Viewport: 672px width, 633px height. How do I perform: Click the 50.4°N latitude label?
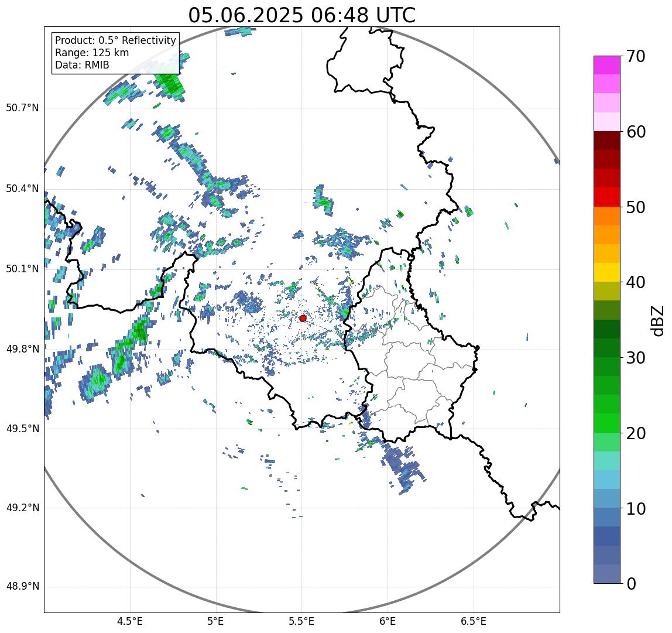(x=22, y=189)
